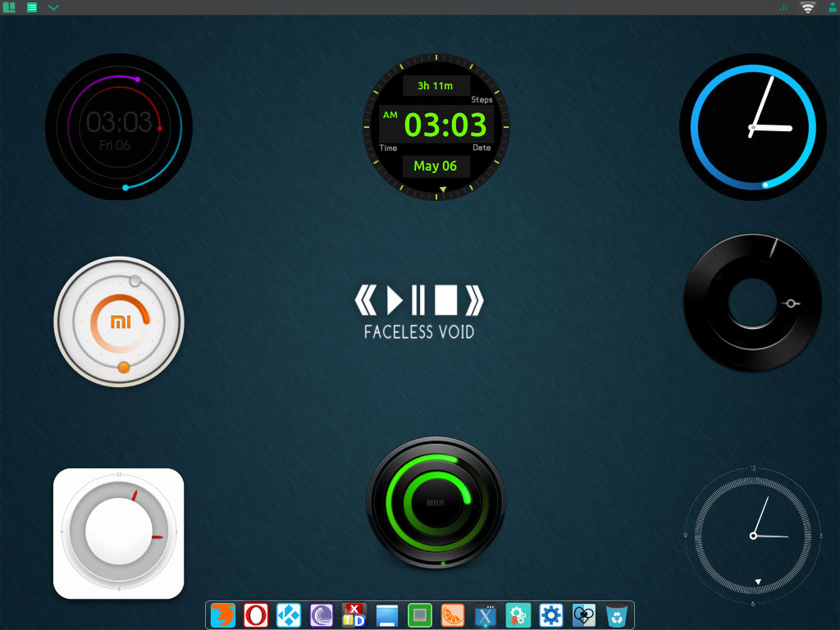The image size is (840, 630).
Task: Launch the orange Clementine music player icon
Action: click(x=452, y=614)
